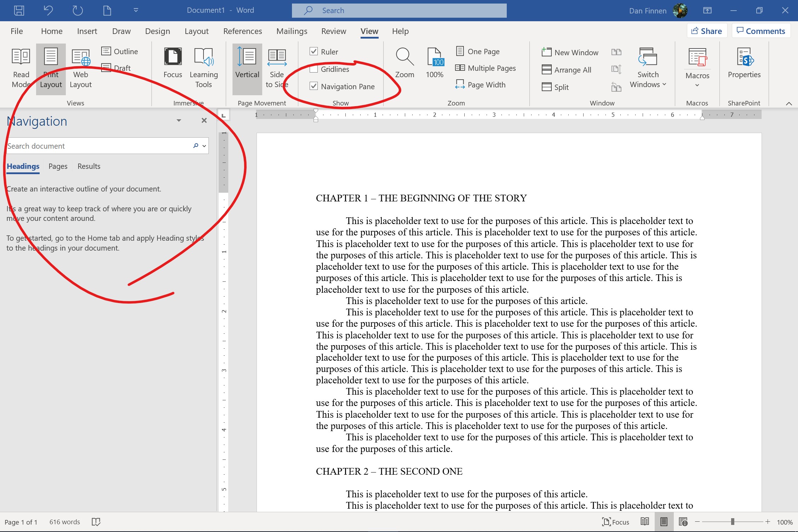Expand the Navigation pane dropdown arrow
Viewport: 798px width, 532px height.
pyautogui.click(x=179, y=121)
